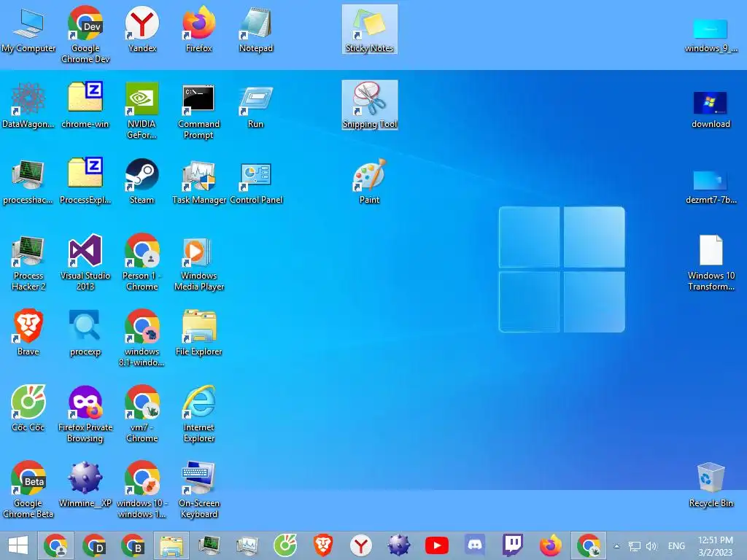Screen dimensions: 747x560
Task: Open network status tray icon
Action: 634,546
